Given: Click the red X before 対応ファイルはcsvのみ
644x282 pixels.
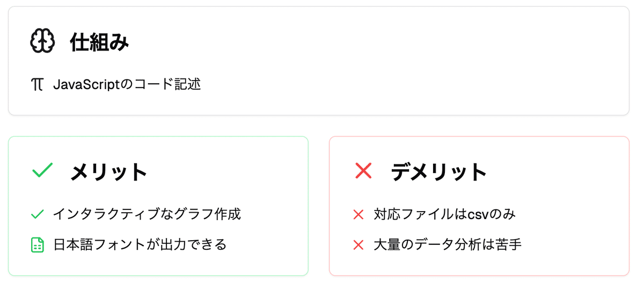Looking at the screenshot, I should click(x=358, y=215).
